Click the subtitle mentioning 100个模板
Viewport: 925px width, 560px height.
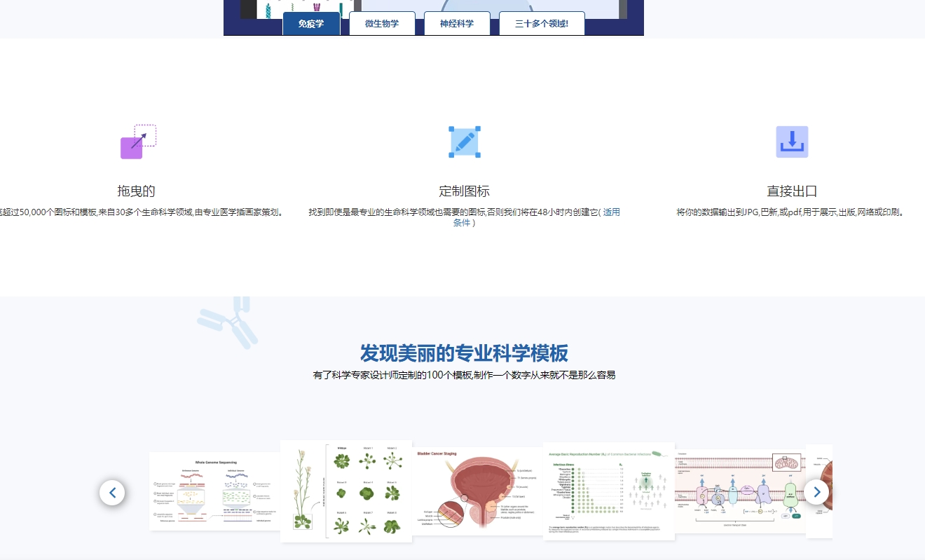click(x=464, y=375)
